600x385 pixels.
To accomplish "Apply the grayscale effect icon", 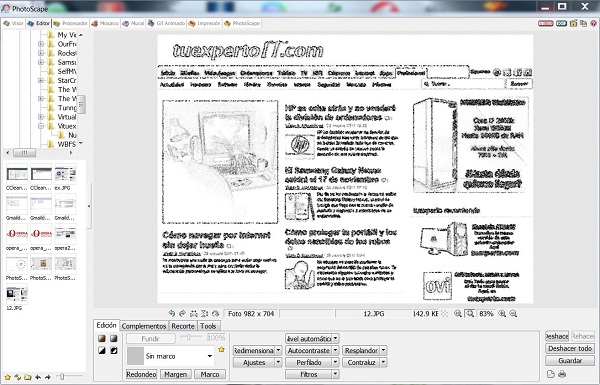I will [114, 338].
